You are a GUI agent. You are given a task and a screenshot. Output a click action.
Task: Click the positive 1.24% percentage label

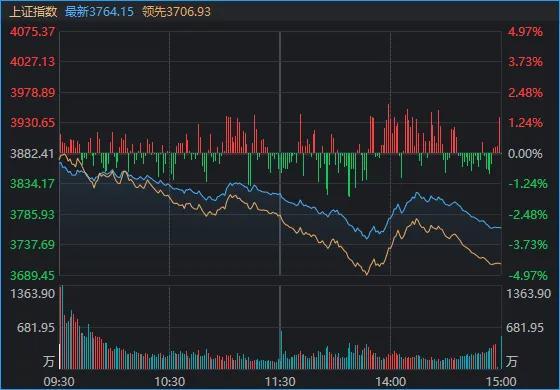pos(525,122)
